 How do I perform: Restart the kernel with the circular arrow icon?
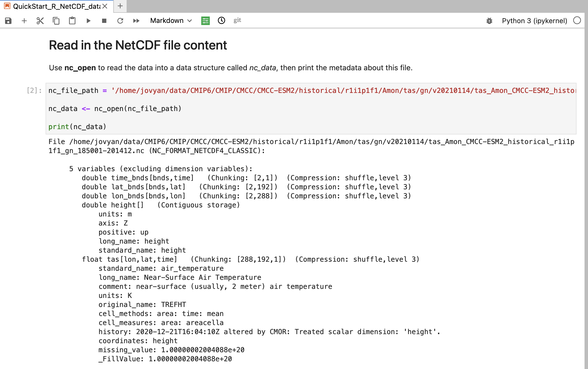click(x=120, y=20)
